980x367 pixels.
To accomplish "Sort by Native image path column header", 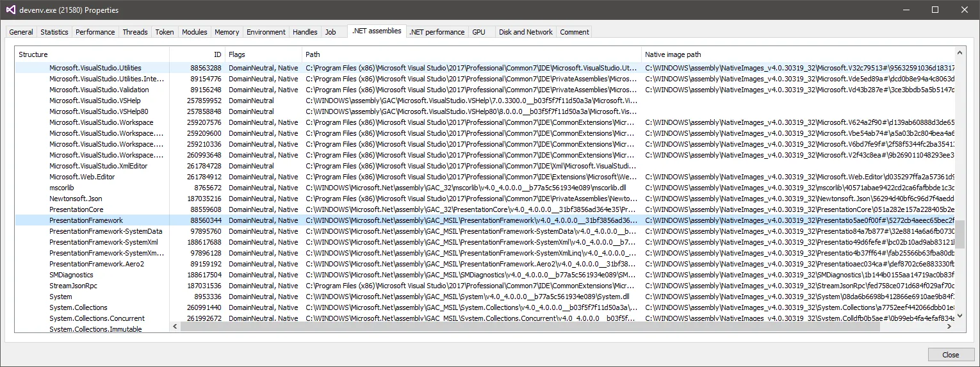I will click(x=798, y=54).
